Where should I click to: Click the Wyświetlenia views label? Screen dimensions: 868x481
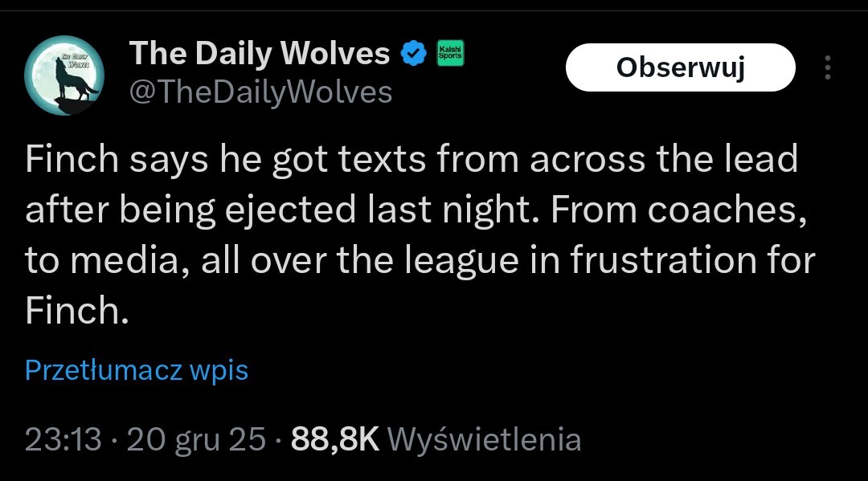pos(484,439)
